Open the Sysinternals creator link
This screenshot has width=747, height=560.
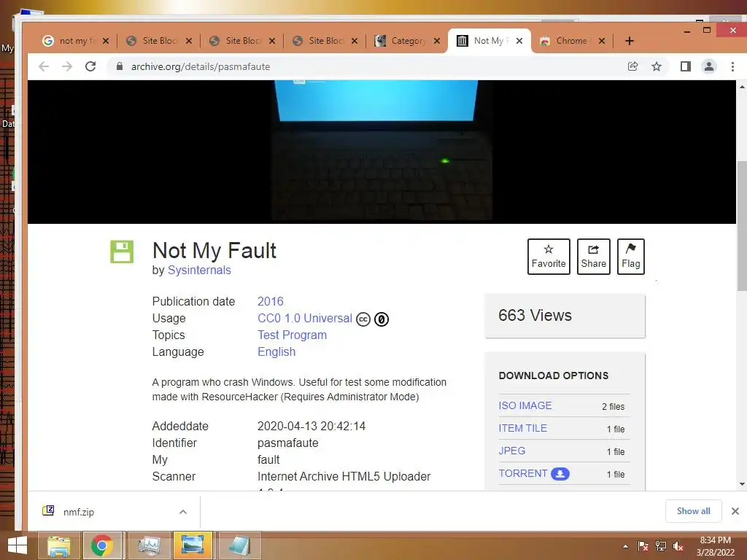click(199, 271)
